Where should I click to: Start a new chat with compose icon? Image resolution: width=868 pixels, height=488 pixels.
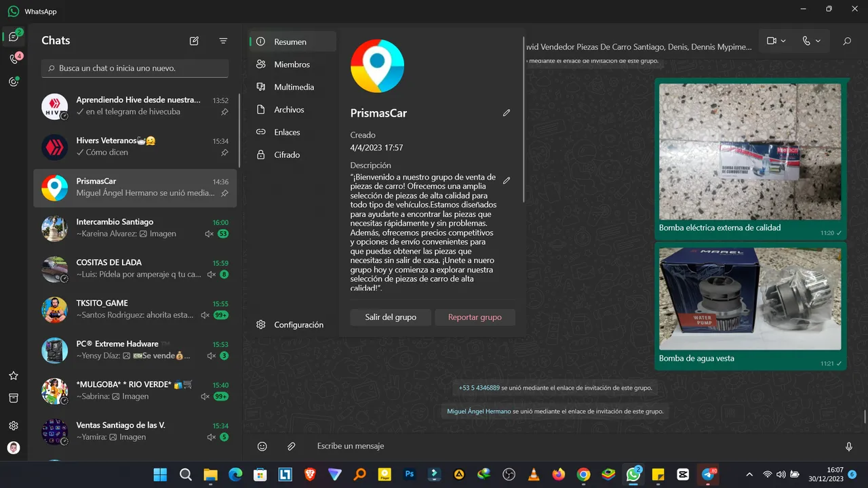[x=194, y=41]
